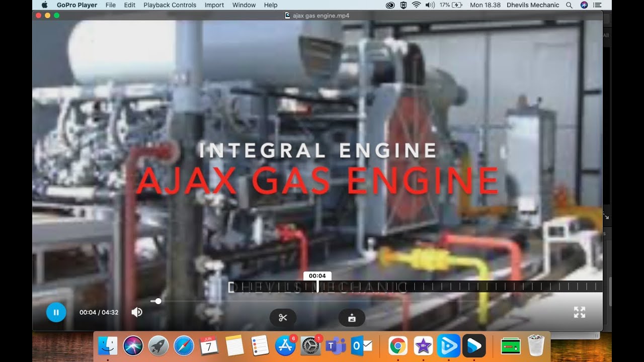644x362 pixels.
Task: Open Reminders from the Dock
Action: pyautogui.click(x=260, y=346)
